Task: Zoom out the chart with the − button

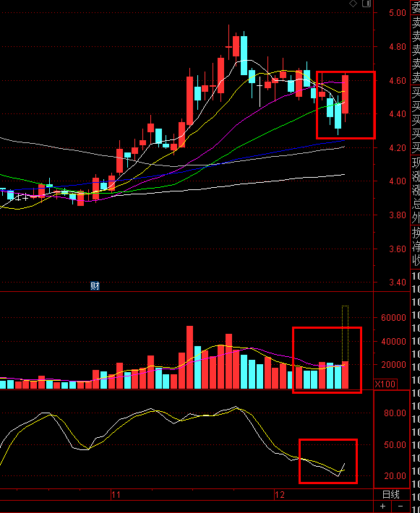Action: 400,506
